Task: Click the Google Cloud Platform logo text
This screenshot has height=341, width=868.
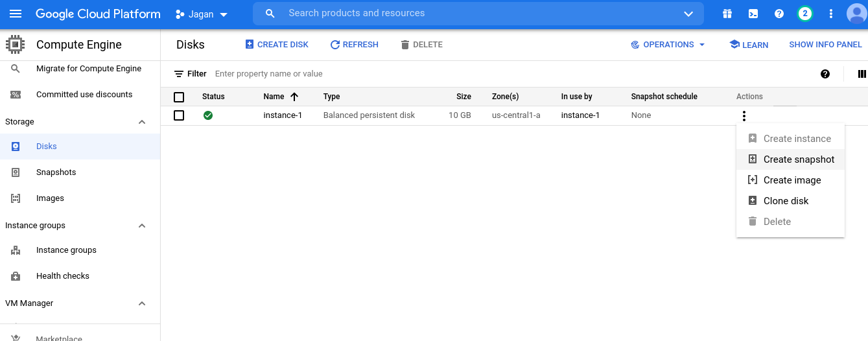Action: pyautogui.click(x=98, y=14)
